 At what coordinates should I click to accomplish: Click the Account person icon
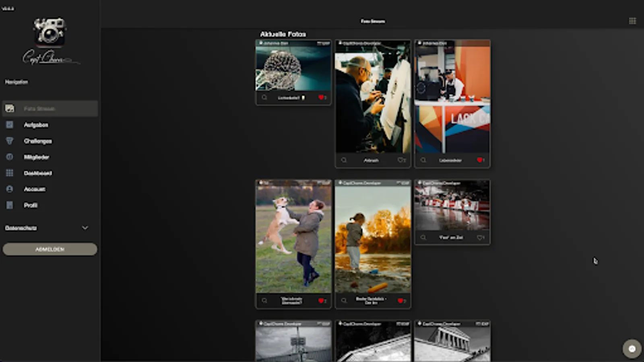[9, 189]
